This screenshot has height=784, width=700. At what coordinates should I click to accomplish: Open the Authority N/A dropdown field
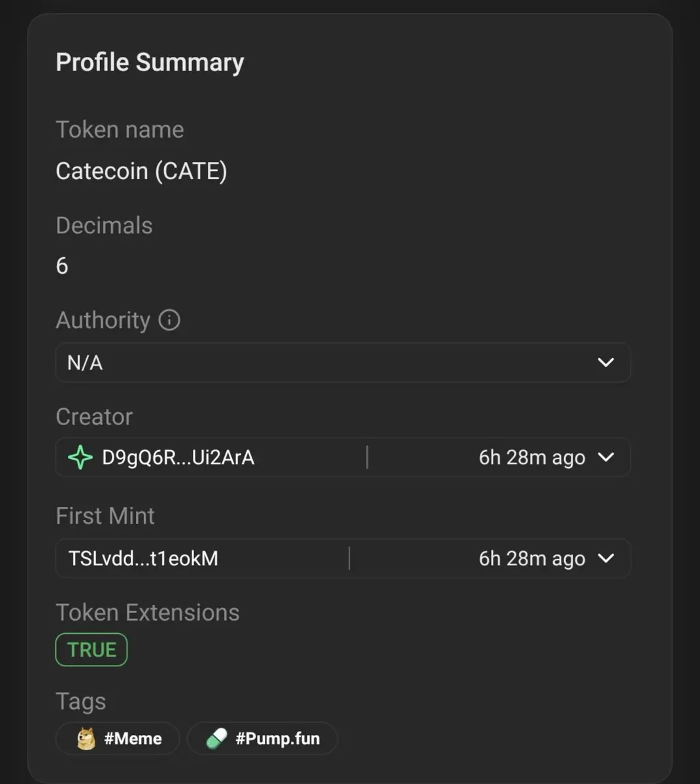point(343,363)
